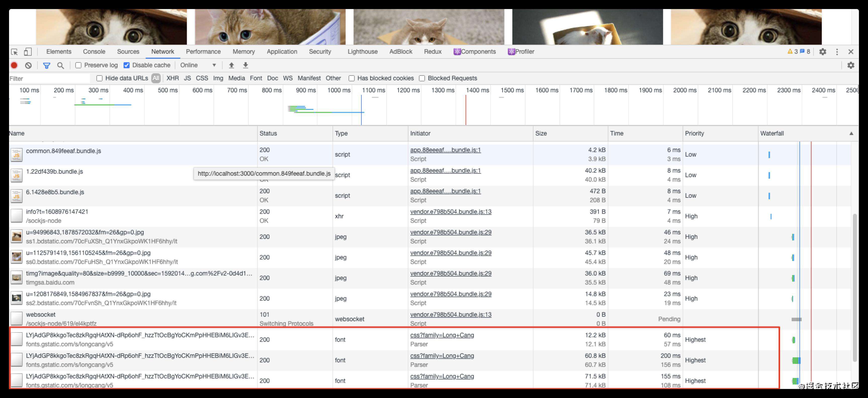
Task: Click file icon of websocket row
Action: [16, 319]
